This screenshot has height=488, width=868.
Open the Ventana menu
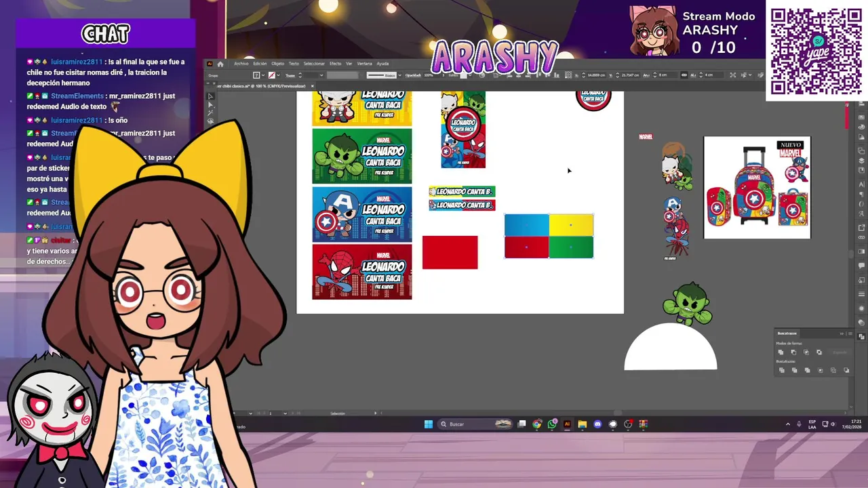point(364,64)
